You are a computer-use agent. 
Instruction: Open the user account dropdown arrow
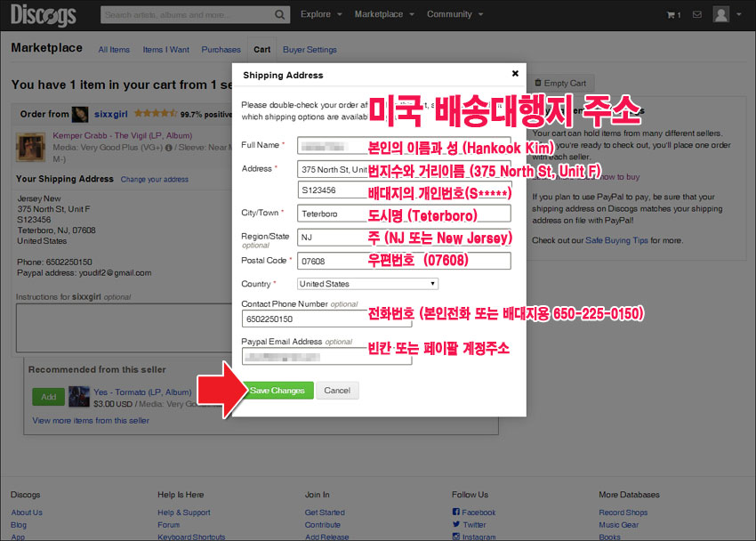[x=739, y=14]
